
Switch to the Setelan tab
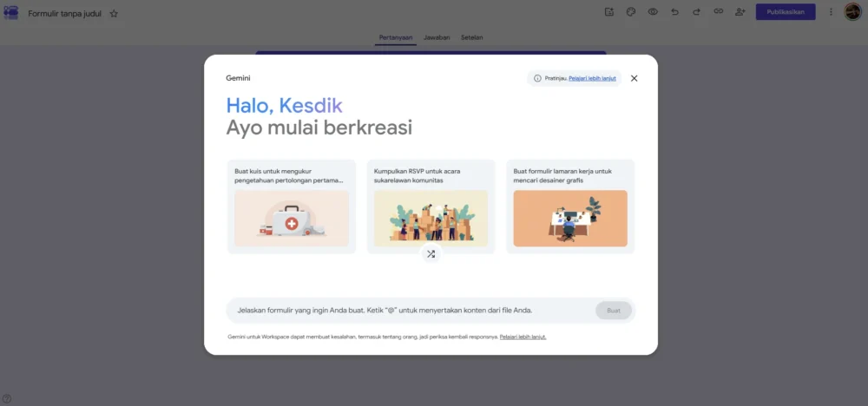[472, 37]
